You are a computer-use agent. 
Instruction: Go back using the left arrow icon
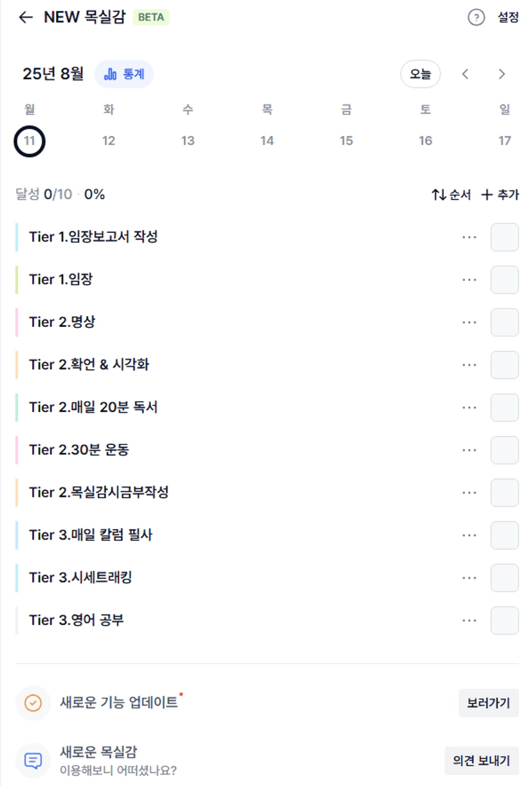26,17
